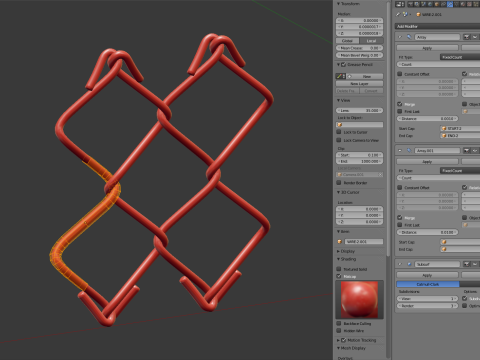Viewport: 480px width, 360px height.
Task: Collapse the View panel
Action: tap(338, 100)
